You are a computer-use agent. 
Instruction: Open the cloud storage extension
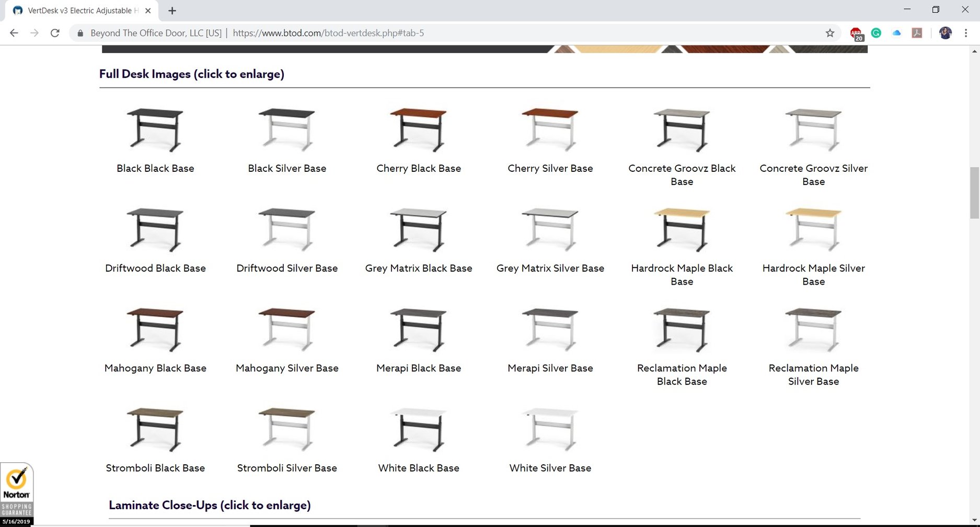896,32
